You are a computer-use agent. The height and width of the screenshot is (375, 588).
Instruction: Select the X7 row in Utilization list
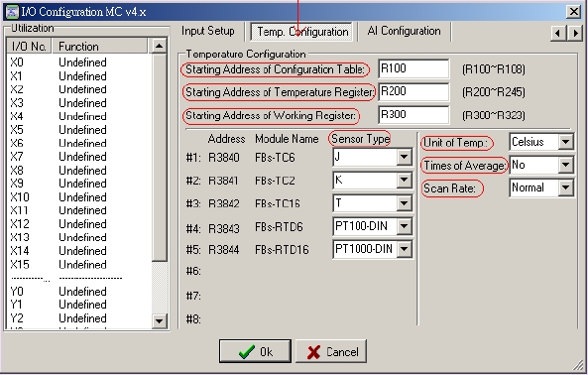(78, 157)
